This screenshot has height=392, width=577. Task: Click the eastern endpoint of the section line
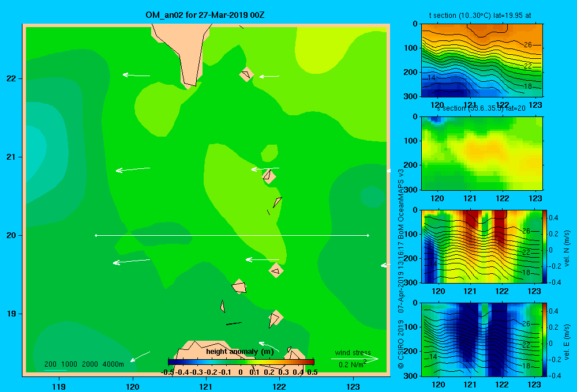(368, 235)
